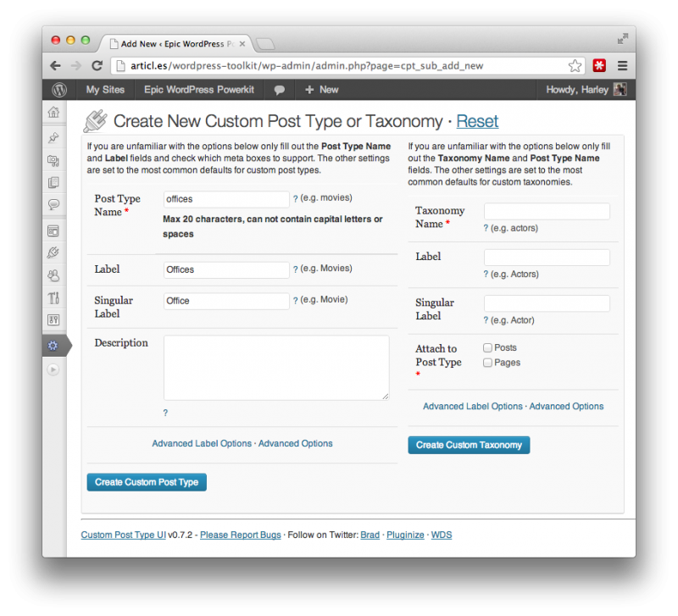Open Custom Post Type UI footer link
This screenshot has width=678, height=616.
pos(123,536)
